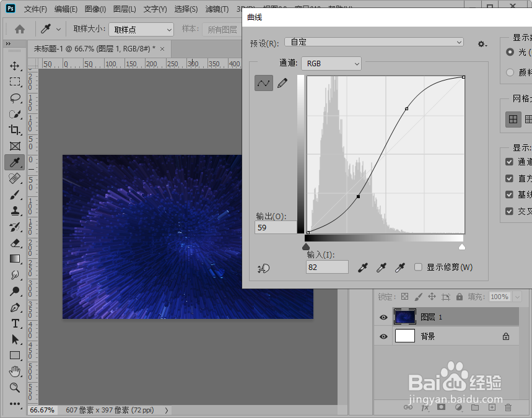The height and width of the screenshot is (418, 532).
Task: Uncheck the 通道 overlay checkbox
Action: coord(509,162)
